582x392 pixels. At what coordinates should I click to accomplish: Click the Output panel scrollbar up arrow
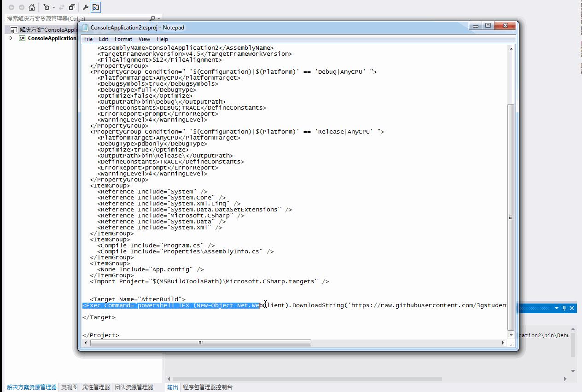pos(573,329)
